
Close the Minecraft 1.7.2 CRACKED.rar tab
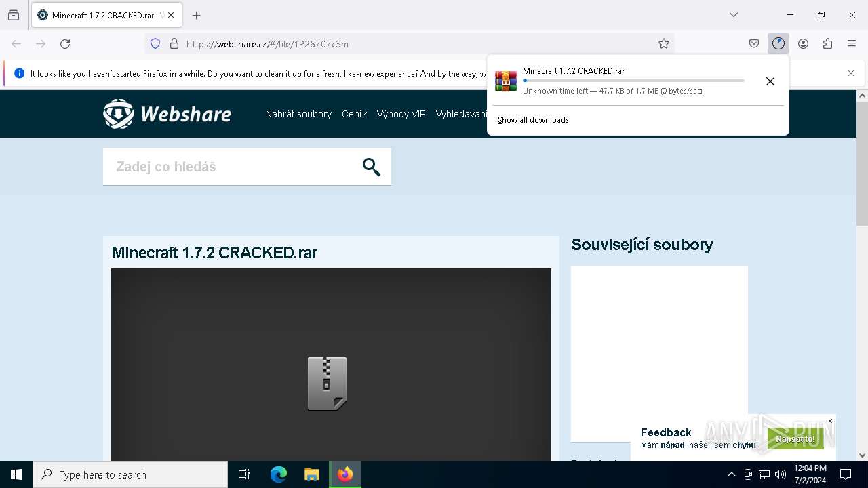pyautogui.click(x=171, y=15)
